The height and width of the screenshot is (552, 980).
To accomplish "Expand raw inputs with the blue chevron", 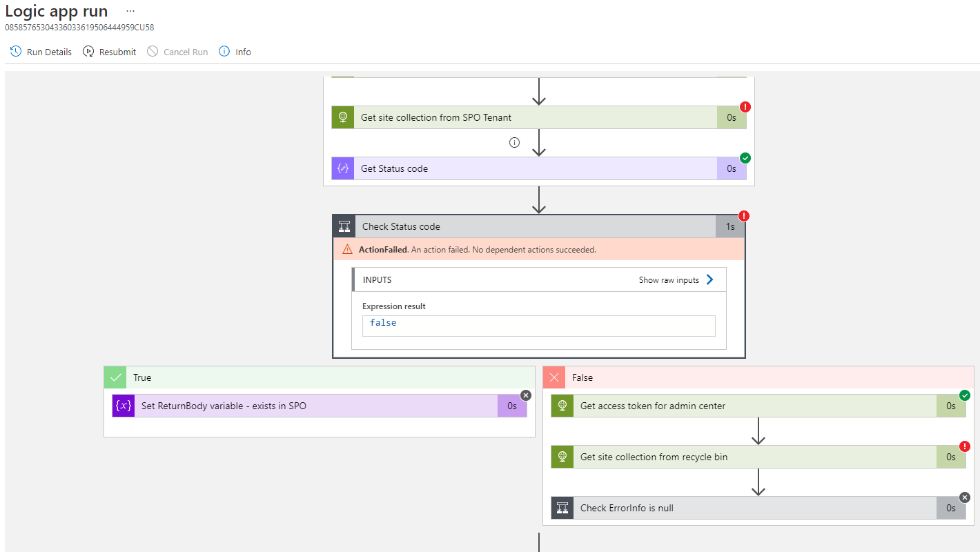I will click(710, 279).
